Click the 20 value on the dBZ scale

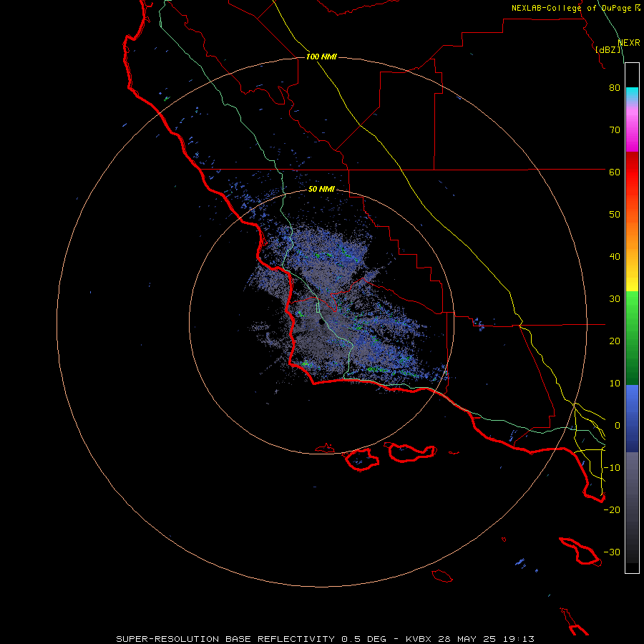tap(615, 341)
